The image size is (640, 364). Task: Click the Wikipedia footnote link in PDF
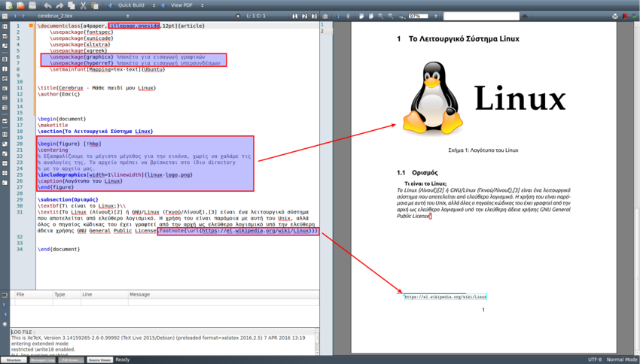click(x=445, y=297)
